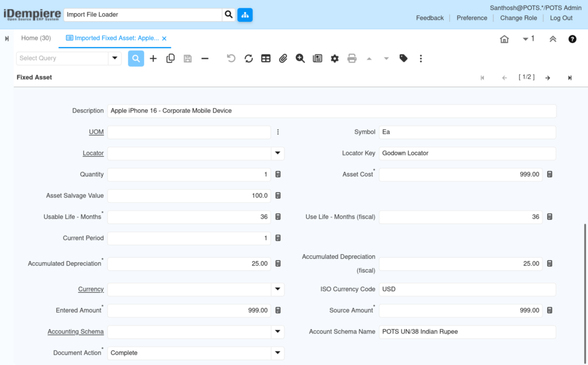Click the detail record down arrow
Viewport: 588px width, 365px height.
pos(386,59)
